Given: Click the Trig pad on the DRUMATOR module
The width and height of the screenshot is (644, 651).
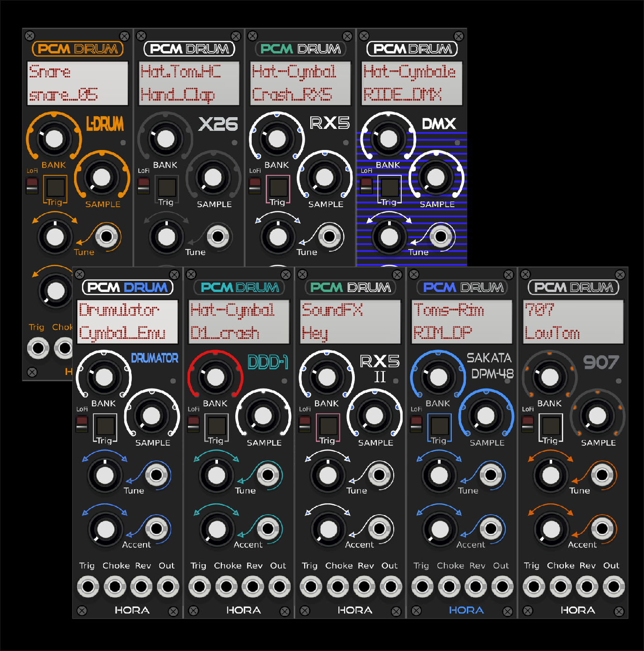Looking at the screenshot, I should (105, 426).
